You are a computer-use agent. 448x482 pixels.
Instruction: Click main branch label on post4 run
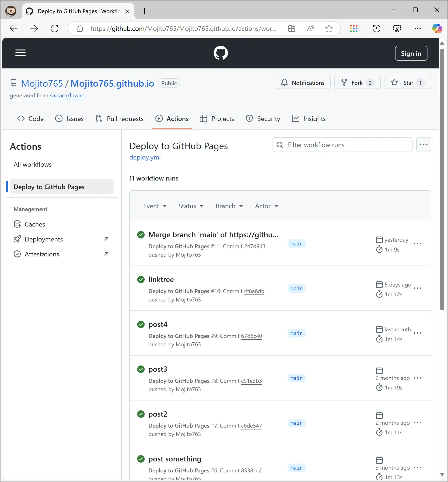296,333
